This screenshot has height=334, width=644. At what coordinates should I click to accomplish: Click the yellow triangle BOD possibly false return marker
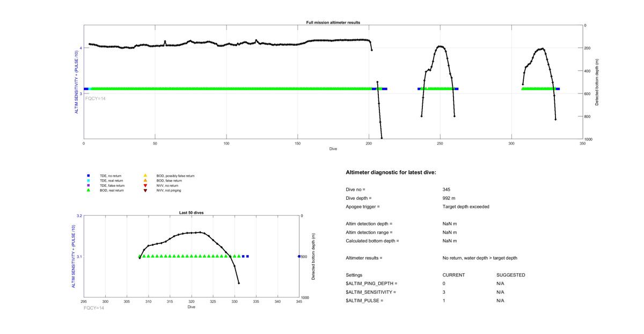point(145,176)
